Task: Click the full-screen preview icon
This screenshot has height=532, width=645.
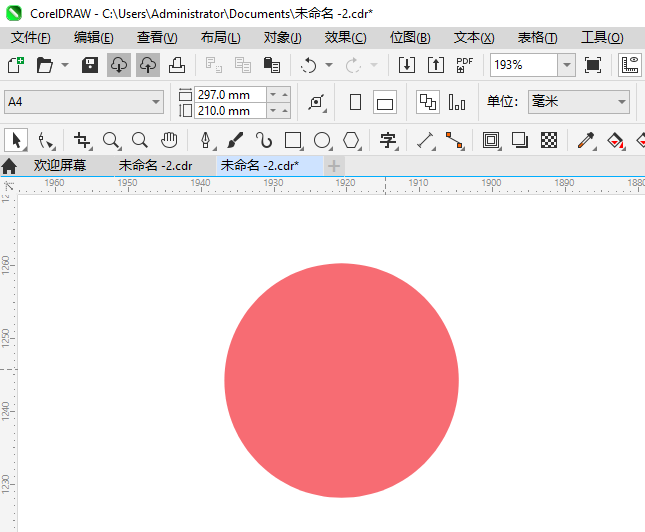Action: click(593, 65)
